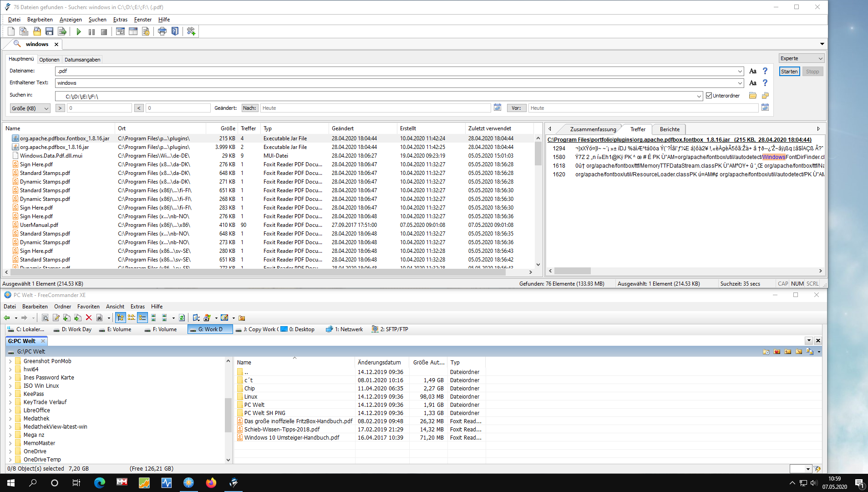Click the preview pane horizontal scrollbar thumb
Screen dimensions: 868x492
click(x=573, y=271)
